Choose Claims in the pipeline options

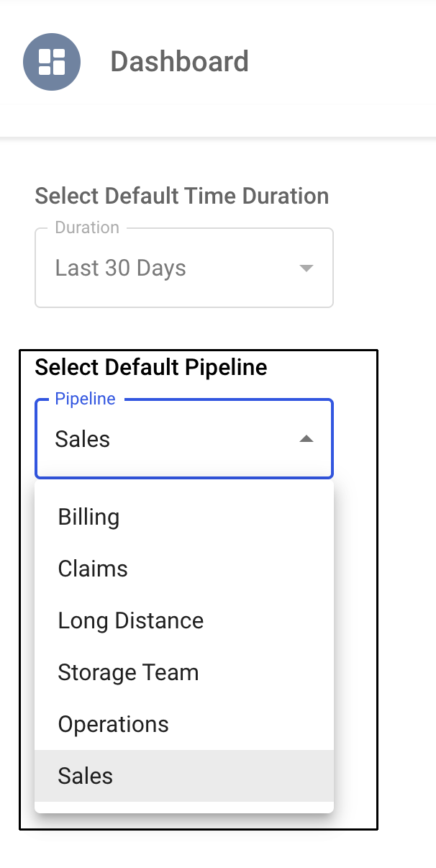(x=93, y=569)
